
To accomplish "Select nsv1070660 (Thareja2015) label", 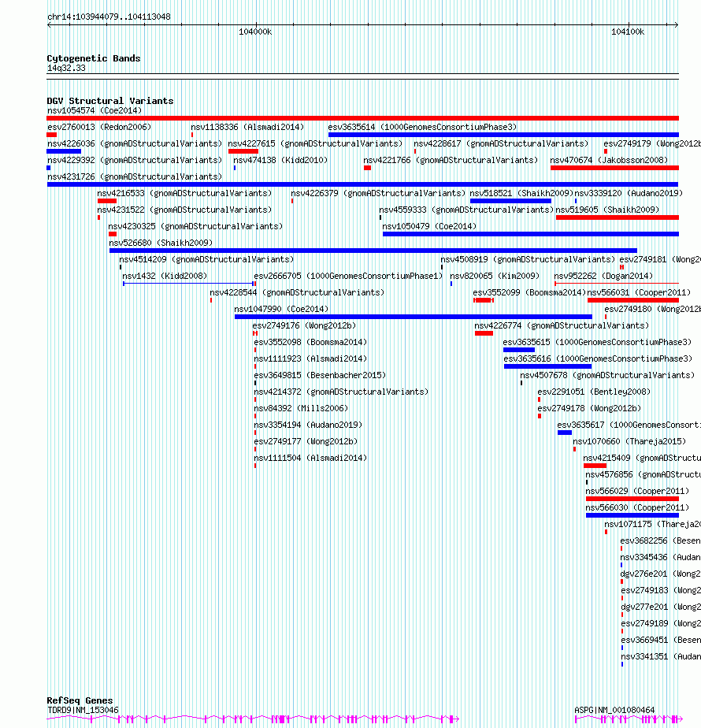I will tap(629, 441).
